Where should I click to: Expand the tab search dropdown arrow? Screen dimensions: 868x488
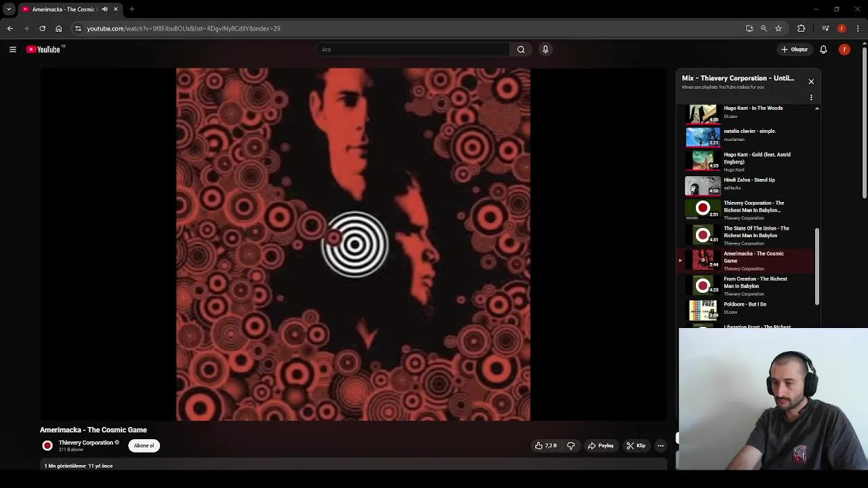(x=9, y=9)
